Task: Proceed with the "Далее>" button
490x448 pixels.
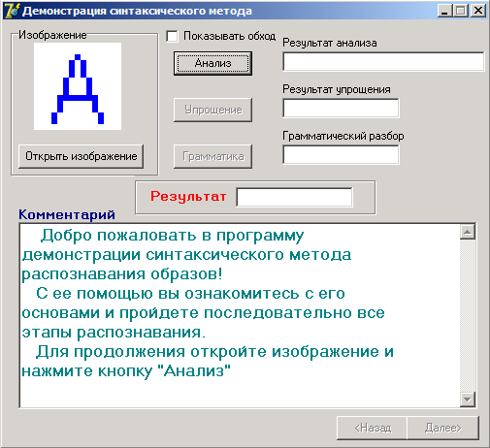Action: tap(442, 428)
